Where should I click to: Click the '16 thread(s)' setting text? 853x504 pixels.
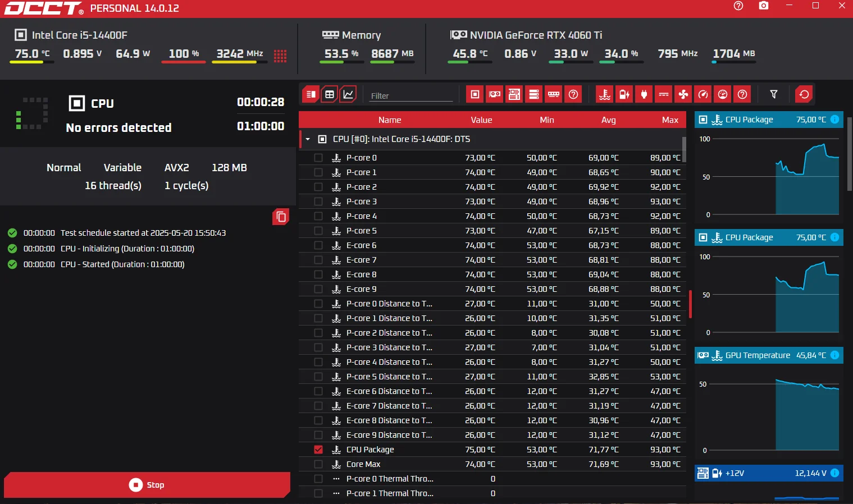(113, 186)
